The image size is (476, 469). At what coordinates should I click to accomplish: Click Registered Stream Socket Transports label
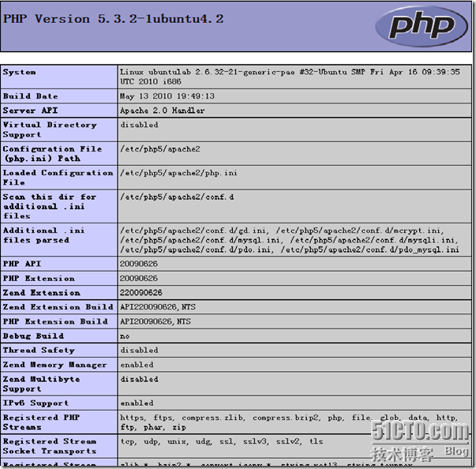tap(50, 446)
